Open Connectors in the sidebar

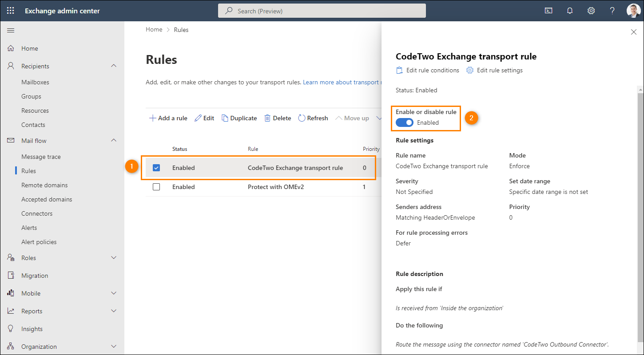click(x=37, y=213)
